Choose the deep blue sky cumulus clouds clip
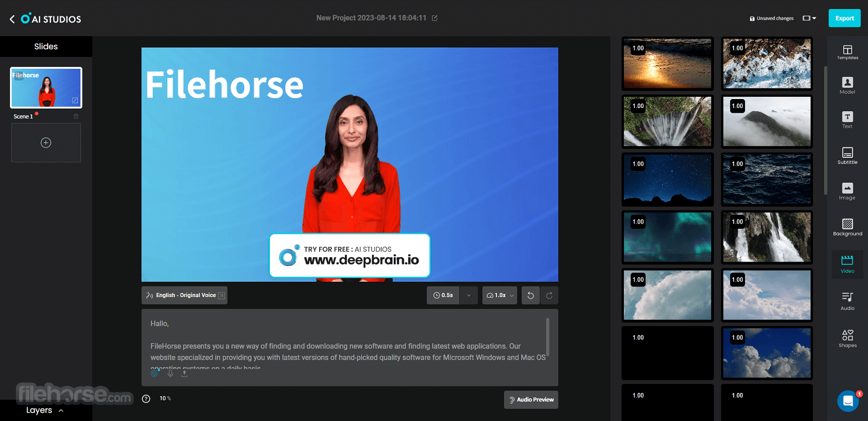The image size is (868, 421). (x=767, y=353)
